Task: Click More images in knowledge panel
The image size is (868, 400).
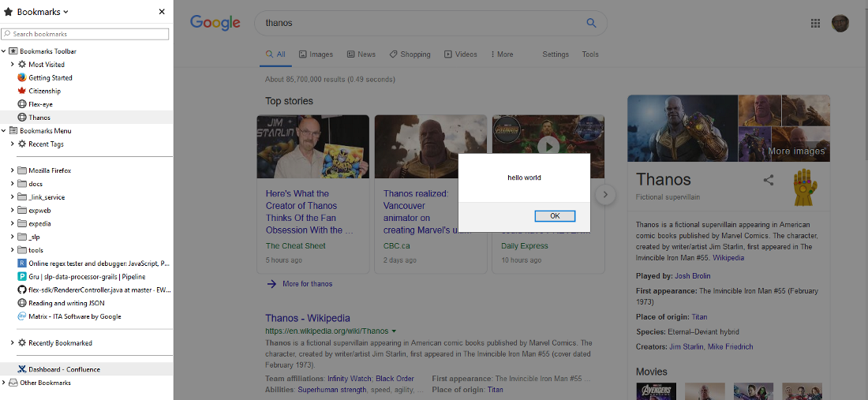Action: (x=796, y=151)
